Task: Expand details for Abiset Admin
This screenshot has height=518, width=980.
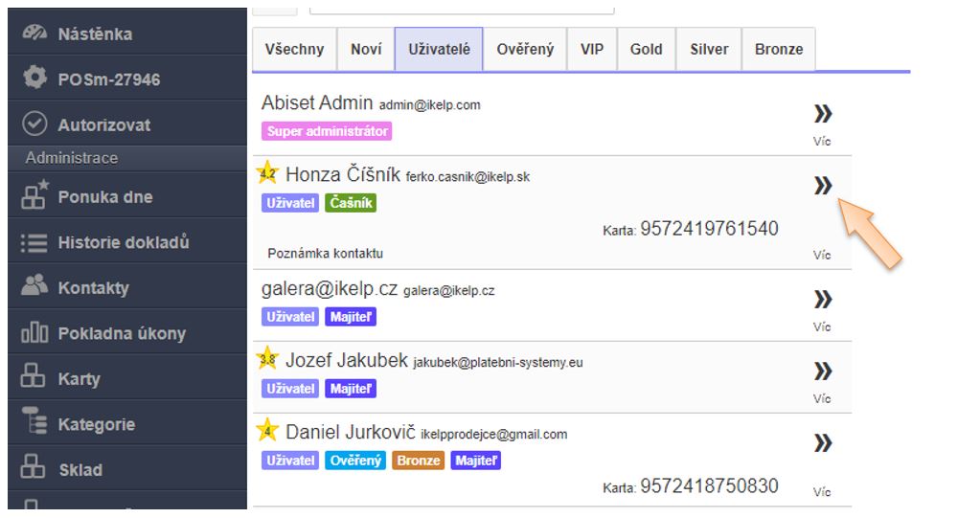Action: pyautogui.click(x=822, y=115)
